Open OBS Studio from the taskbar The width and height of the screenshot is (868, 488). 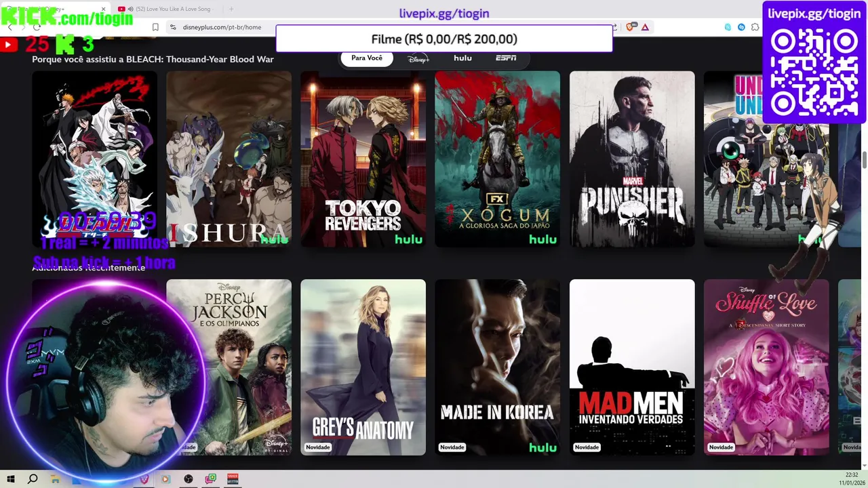click(189, 479)
